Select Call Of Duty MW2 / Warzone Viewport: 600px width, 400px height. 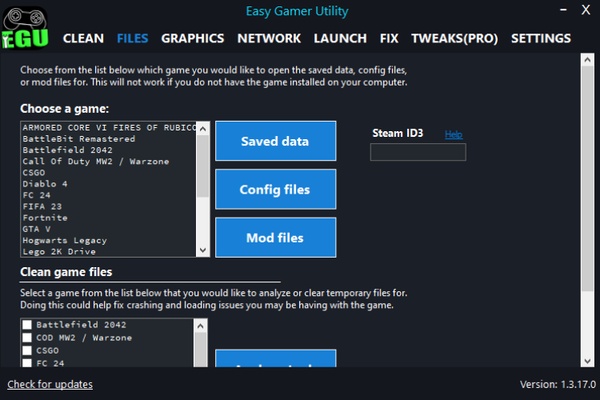[x=109, y=161]
